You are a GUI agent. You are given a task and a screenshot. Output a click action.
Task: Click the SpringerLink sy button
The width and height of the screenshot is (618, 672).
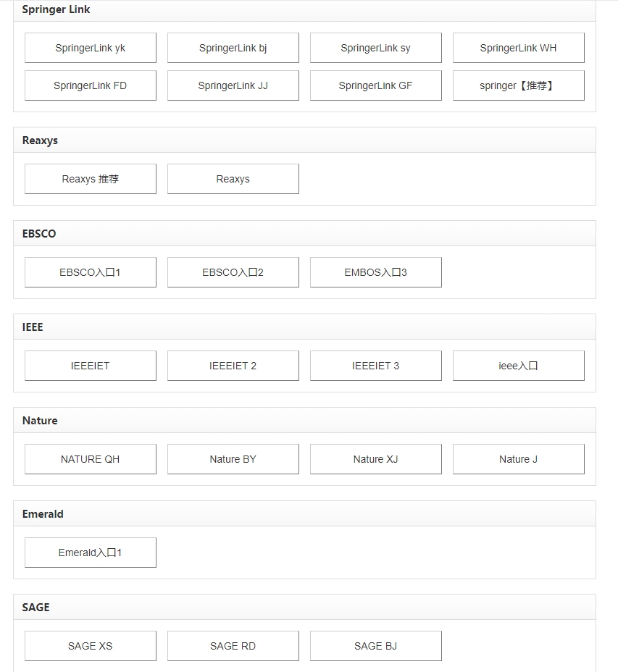(376, 48)
